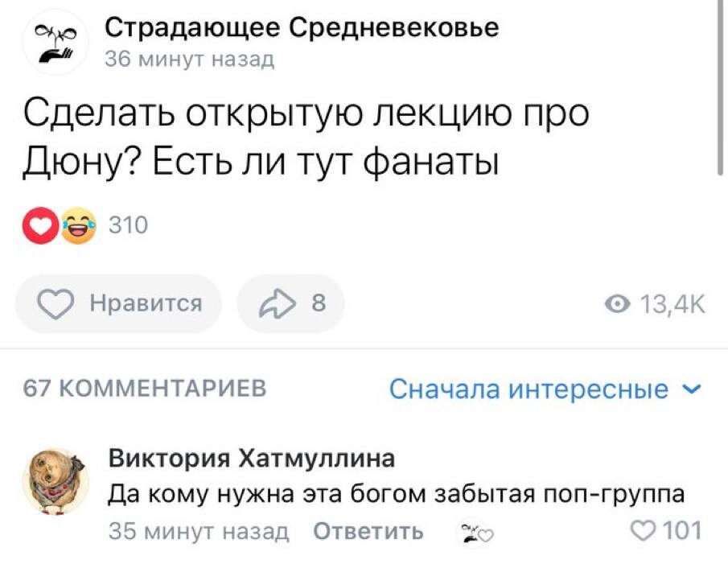Open Виктория Хатмуллина's avatar picture
Image resolution: width=728 pixels, height=564 pixels.
tap(56, 481)
